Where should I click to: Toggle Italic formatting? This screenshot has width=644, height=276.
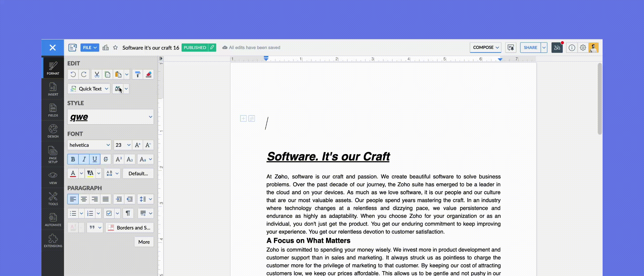coord(84,159)
